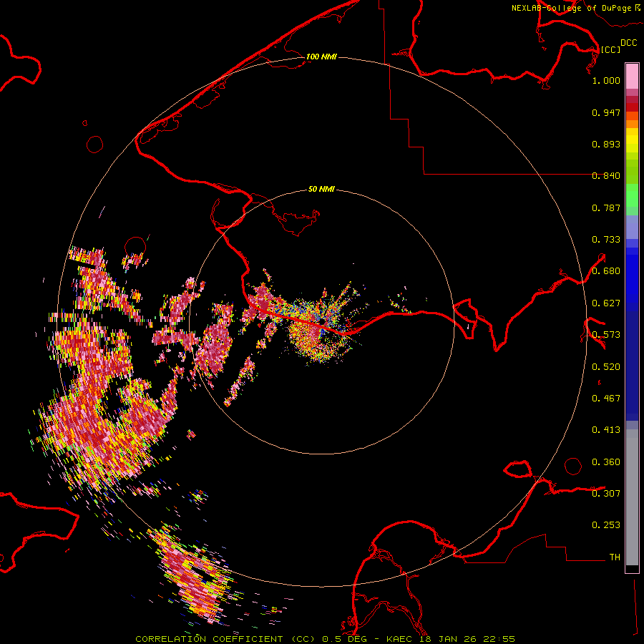Click the 0.787 color scale value
Image resolution: width=644 pixels, height=644 pixels.
coord(606,208)
